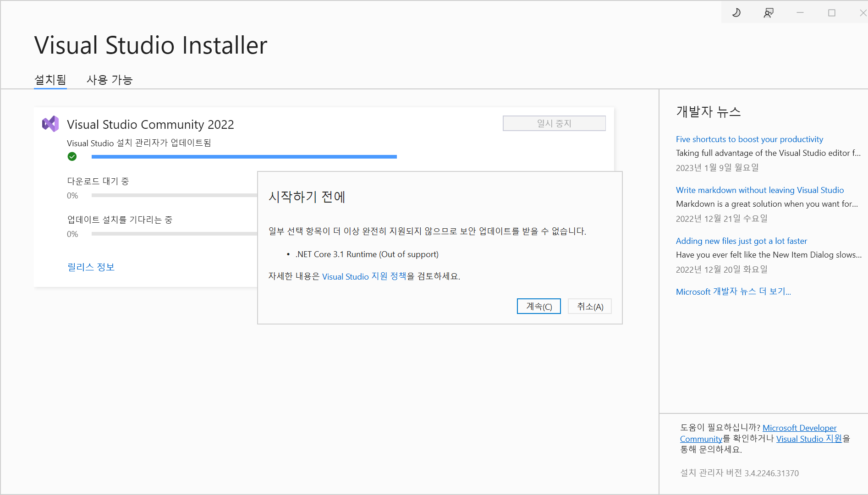
Task: Open Five shortcuts to boost your productivity article
Action: tap(749, 139)
